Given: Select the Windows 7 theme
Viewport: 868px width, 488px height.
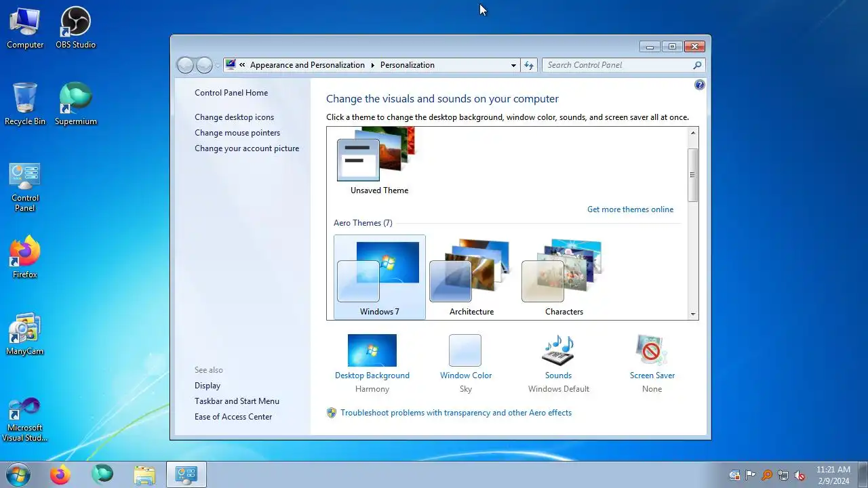Looking at the screenshot, I should (380, 277).
